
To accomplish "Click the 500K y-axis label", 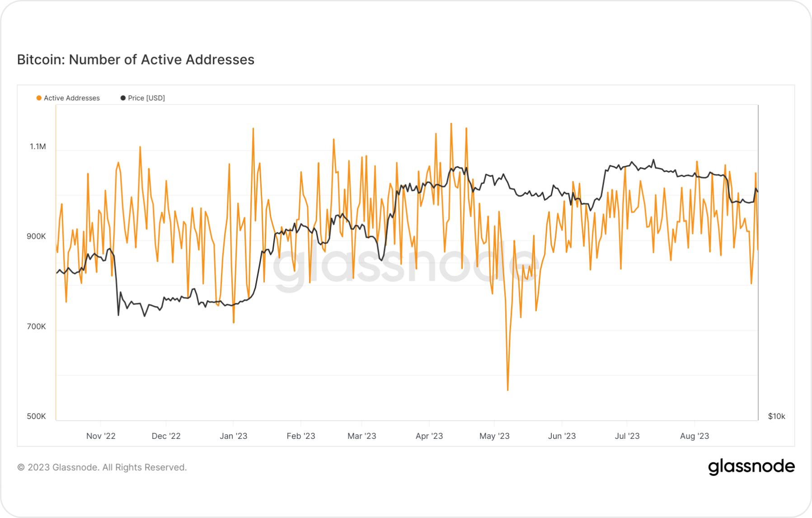I will tap(36, 416).
